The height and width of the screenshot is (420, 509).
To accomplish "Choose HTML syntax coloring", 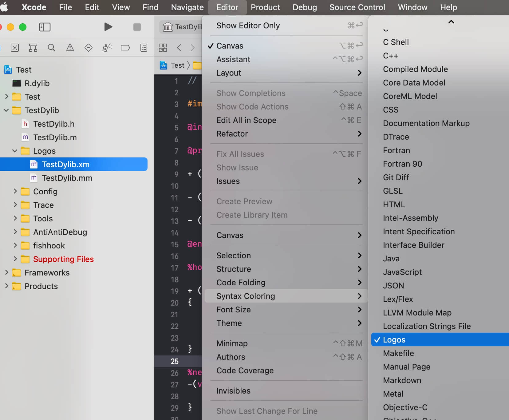I will (x=440, y=204).
